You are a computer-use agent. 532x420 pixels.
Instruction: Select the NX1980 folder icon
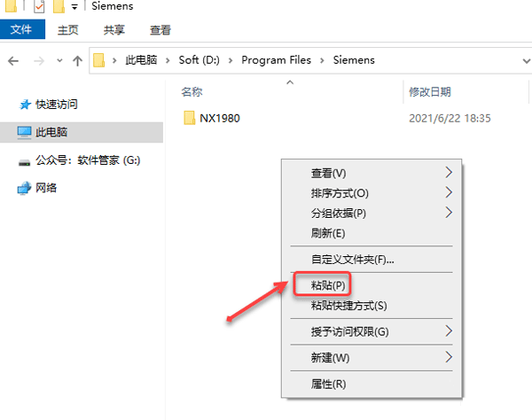tap(190, 118)
